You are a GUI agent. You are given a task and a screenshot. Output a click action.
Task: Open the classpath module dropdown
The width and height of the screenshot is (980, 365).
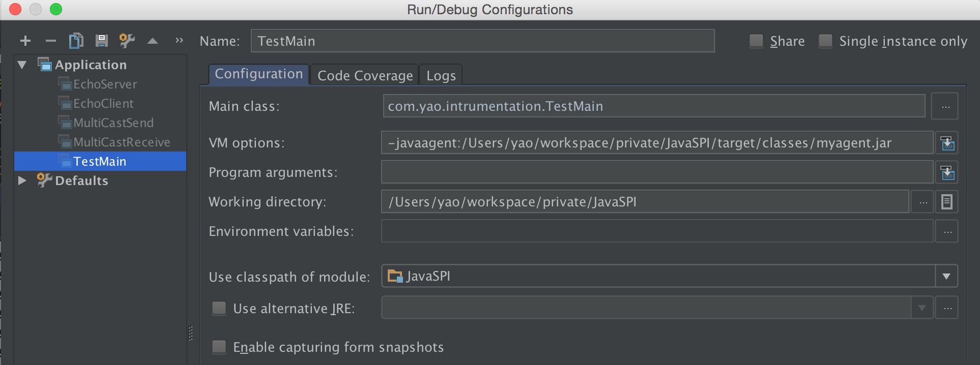click(x=946, y=277)
